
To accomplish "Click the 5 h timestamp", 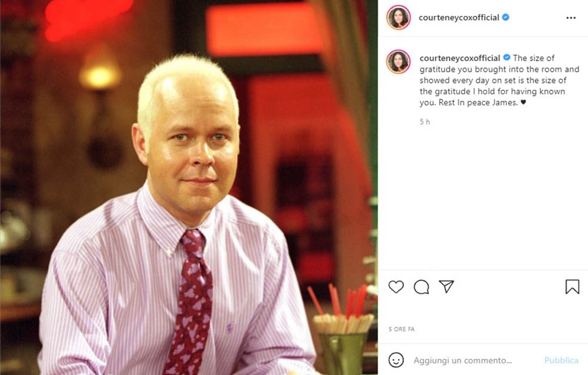I will pyautogui.click(x=425, y=122).
